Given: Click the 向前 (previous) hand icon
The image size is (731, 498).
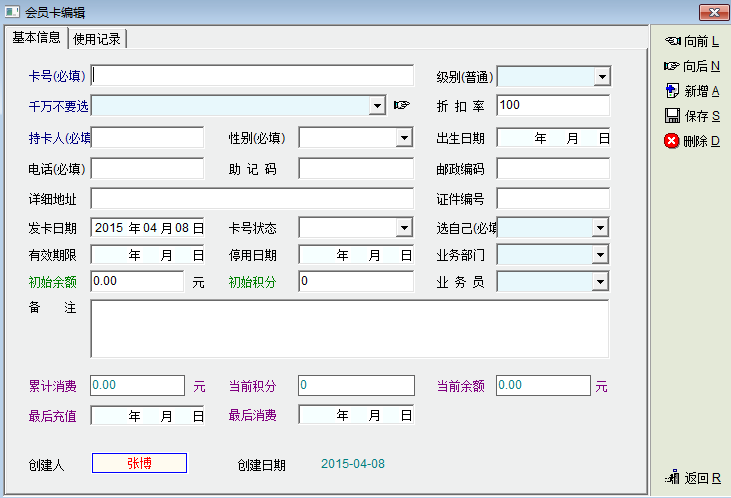Looking at the screenshot, I should click(x=672, y=41).
